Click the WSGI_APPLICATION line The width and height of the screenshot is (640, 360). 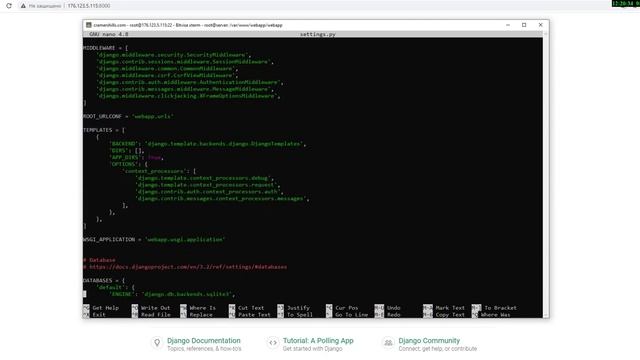(154, 240)
